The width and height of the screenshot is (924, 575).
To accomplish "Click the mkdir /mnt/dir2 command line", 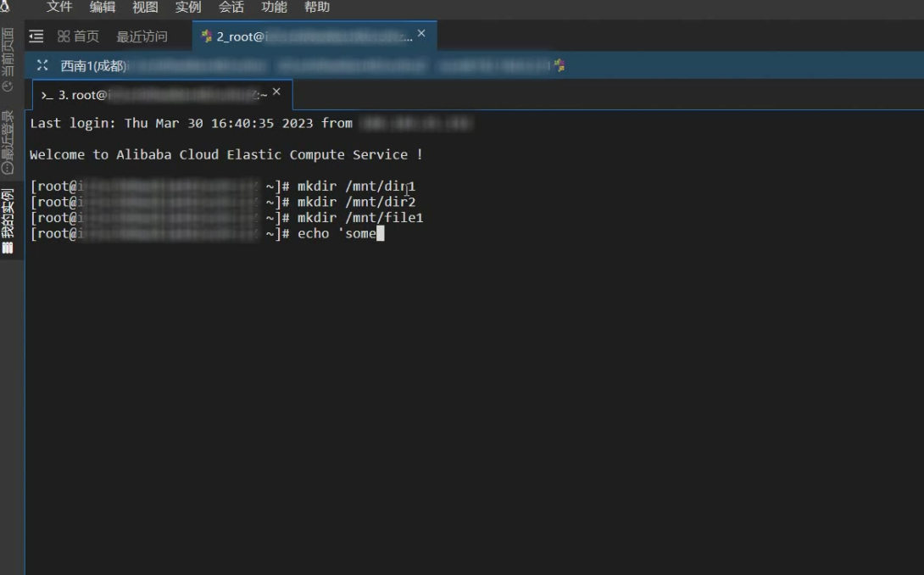I will pyautogui.click(x=223, y=203).
